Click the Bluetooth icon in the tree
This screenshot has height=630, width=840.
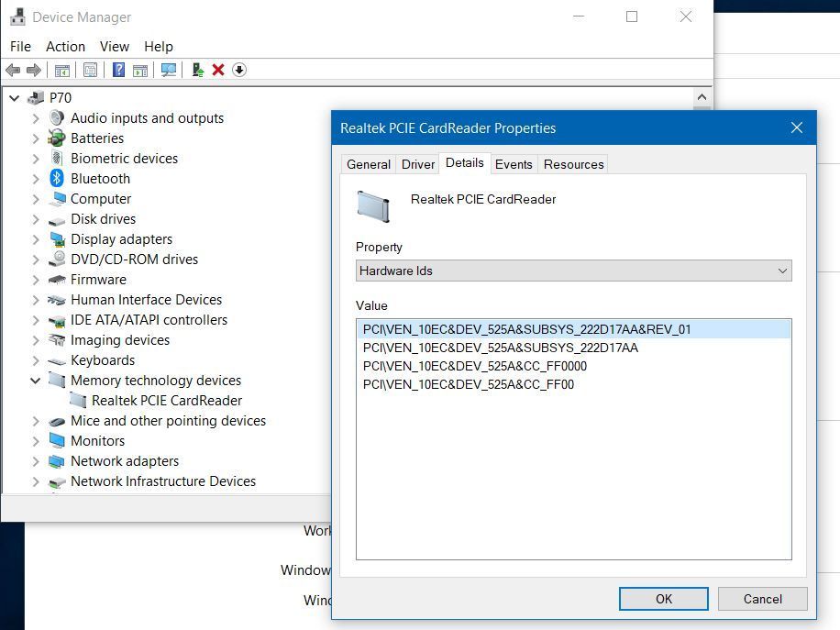coord(57,179)
